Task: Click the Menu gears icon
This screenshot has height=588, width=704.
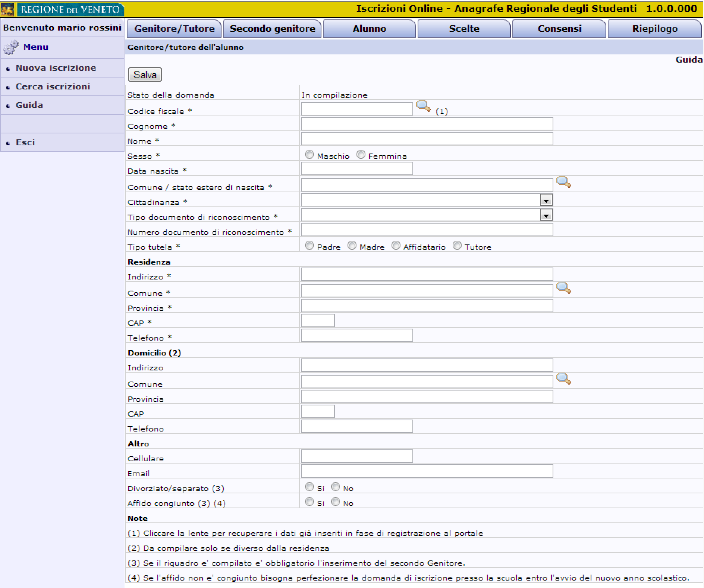Action: coord(10,47)
